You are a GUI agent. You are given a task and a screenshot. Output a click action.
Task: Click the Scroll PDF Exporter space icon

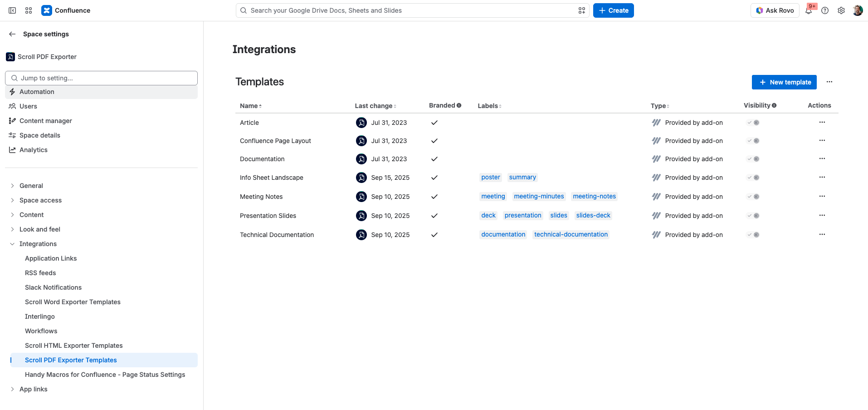pyautogui.click(x=10, y=57)
